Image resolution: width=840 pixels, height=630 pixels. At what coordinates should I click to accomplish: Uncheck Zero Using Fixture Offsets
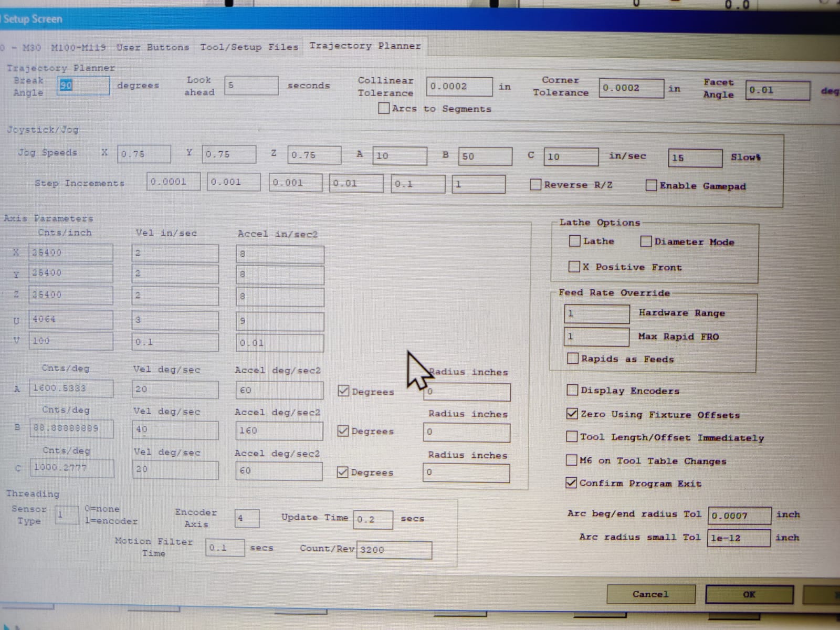pos(572,414)
